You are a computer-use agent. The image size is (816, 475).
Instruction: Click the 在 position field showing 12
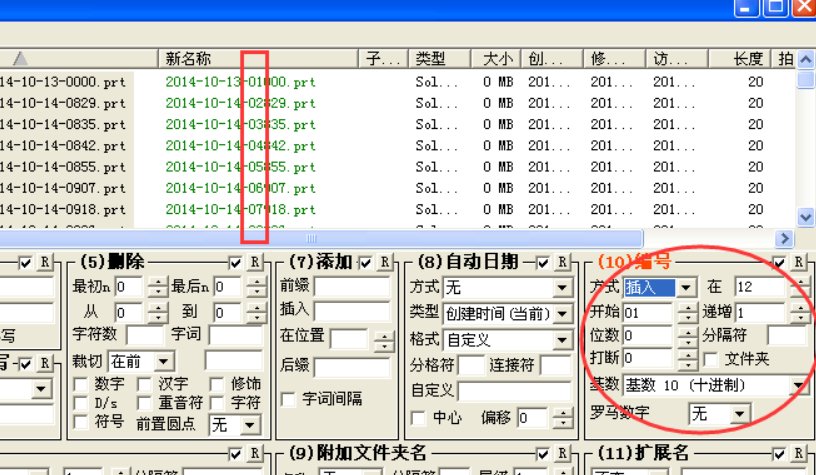pyautogui.click(x=760, y=287)
